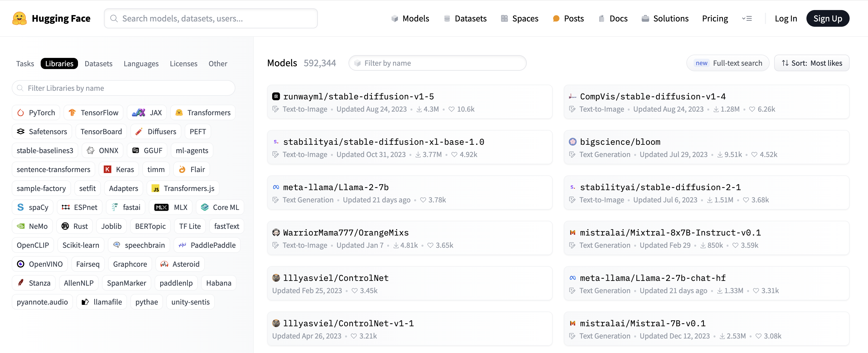
Task: Click the TensorFlow library icon
Action: click(x=72, y=112)
